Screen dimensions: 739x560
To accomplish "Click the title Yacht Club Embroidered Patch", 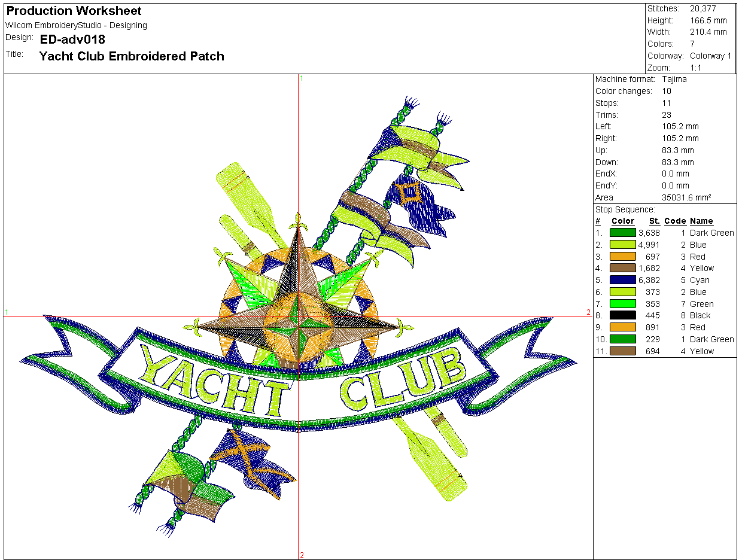I will [132, 56].
